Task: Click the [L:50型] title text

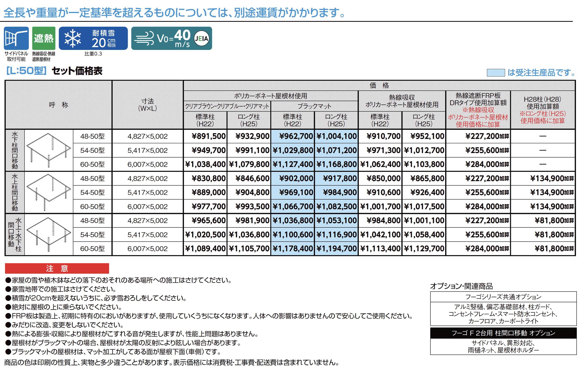Action: coord(26,71)
